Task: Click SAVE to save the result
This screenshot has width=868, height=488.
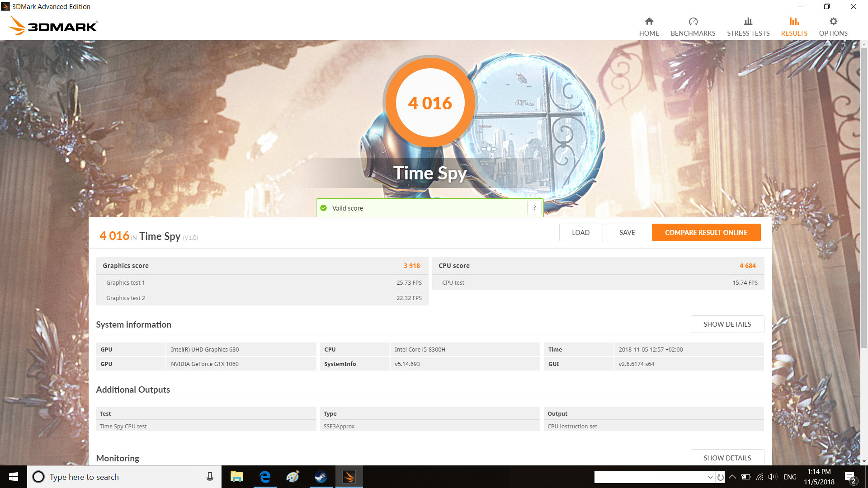Action: click(x=627, y=232)
